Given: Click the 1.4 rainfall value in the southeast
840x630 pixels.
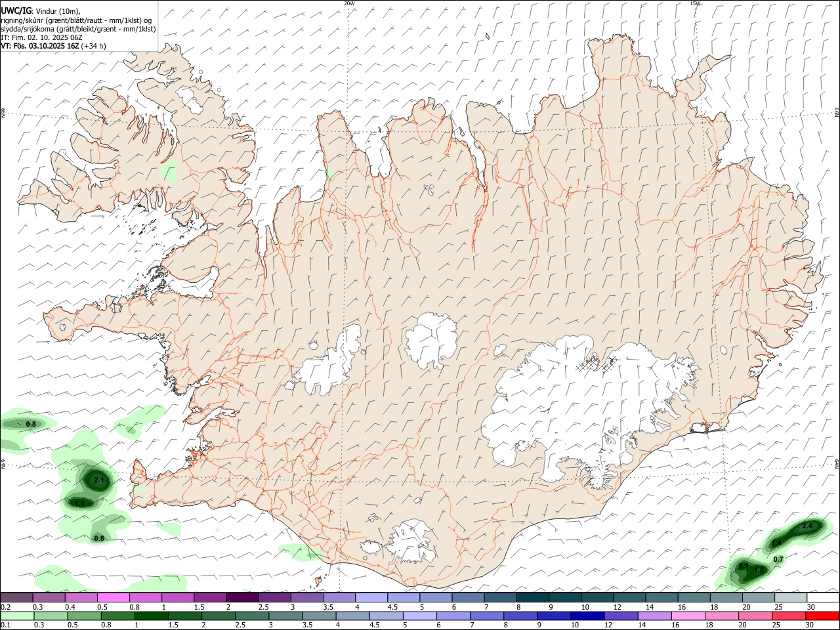Looking at the screenshot, I should coord(776,543).
